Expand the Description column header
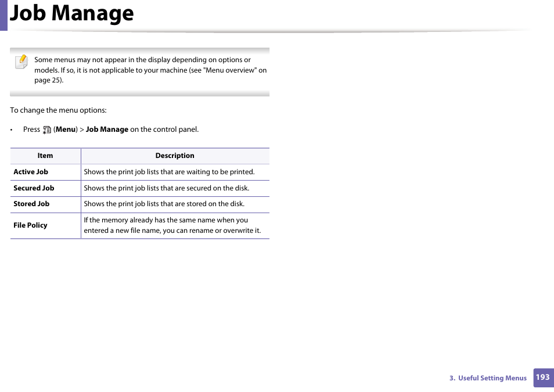The width and height of the screenshot is (554, 392). pyautogui.click(x=175, y=156)
